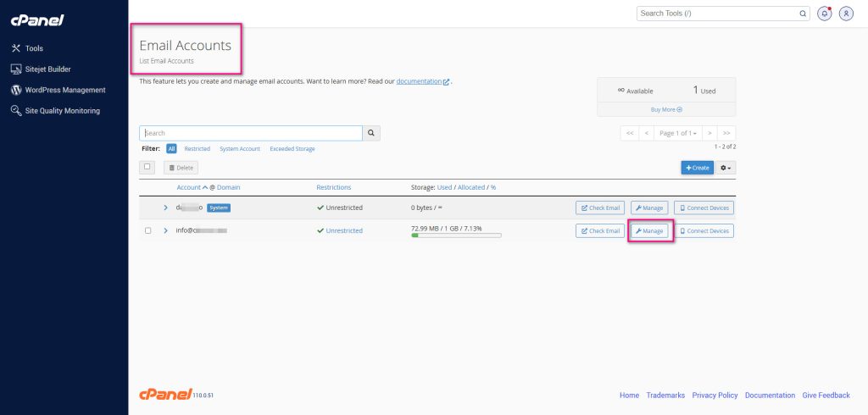Click Manage for System account
Screen dimensions: 868x415
649,208
